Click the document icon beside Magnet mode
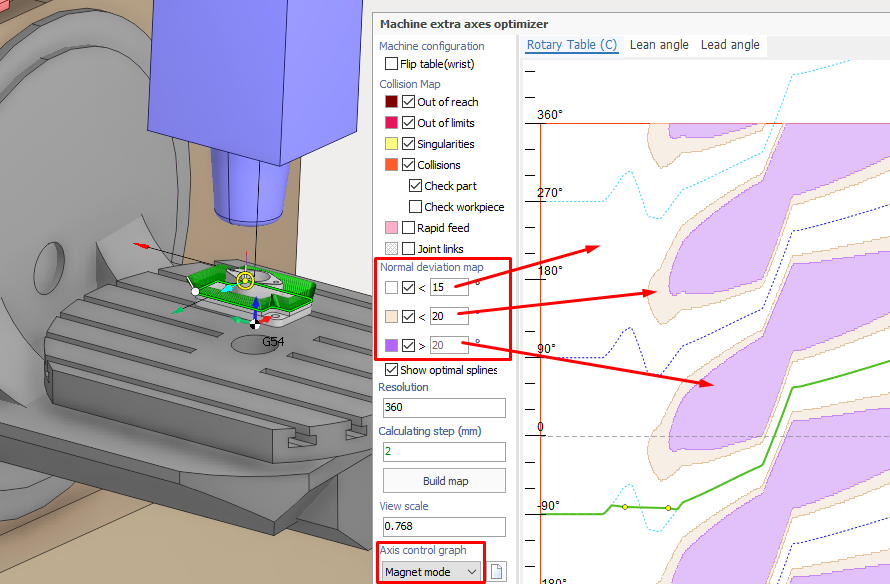Screen dimensions: 890x584 497,572
